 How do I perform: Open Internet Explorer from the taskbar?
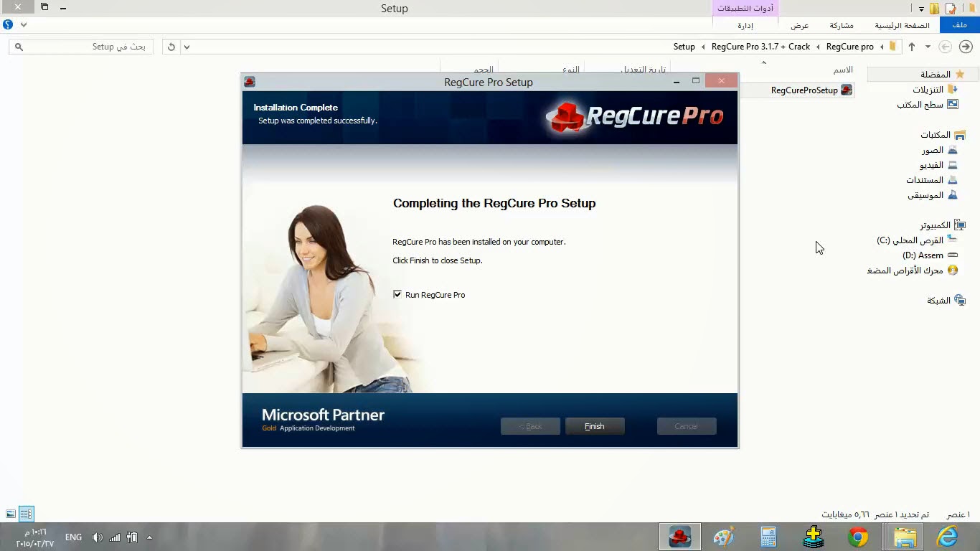pos(947,537)
